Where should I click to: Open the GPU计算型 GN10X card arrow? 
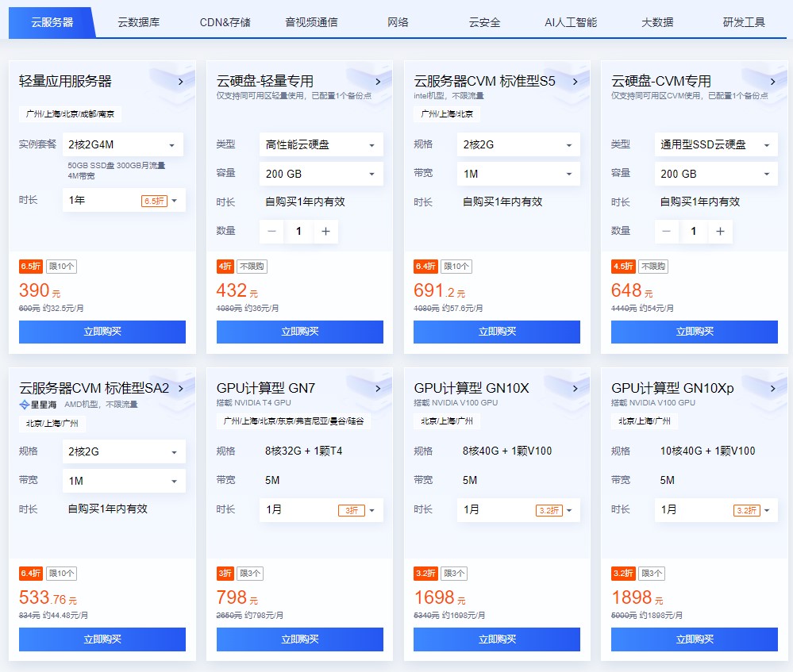click(575, 388)
